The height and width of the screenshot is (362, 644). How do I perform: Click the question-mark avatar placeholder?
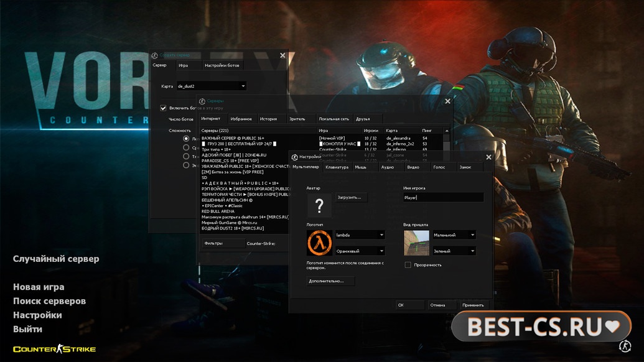tap(319, 205)
